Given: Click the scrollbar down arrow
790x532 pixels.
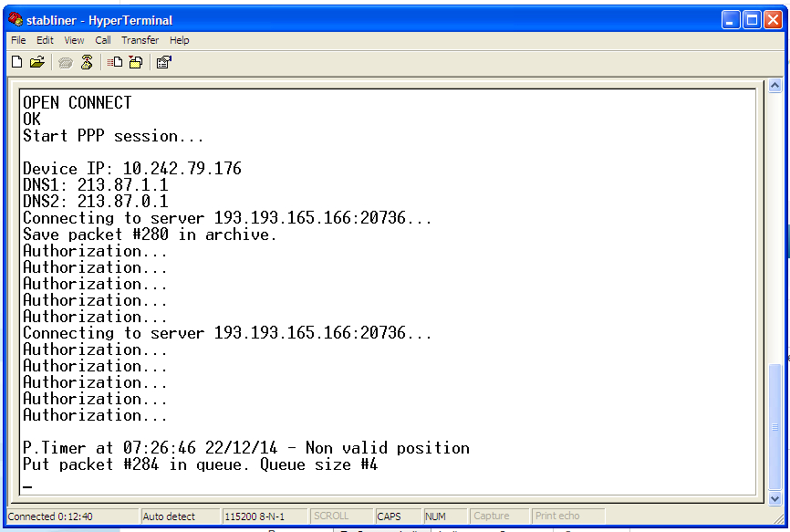Looking at the screenshot, I should tap(774, 499).
